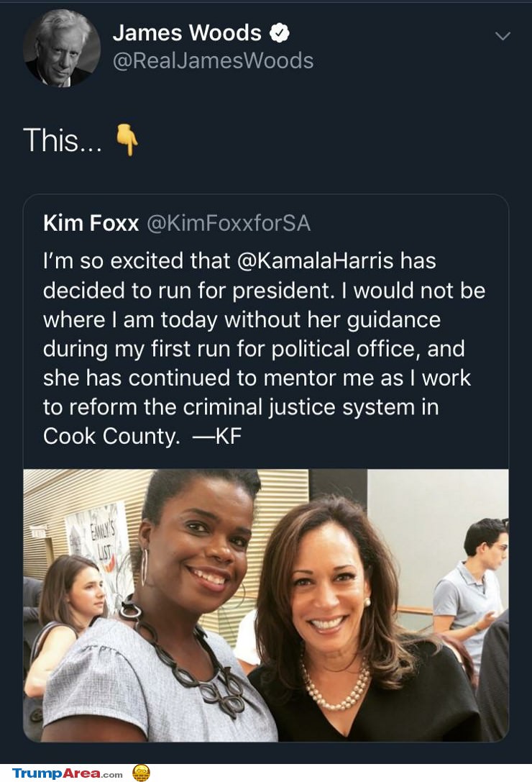Click the round emoji face beside TrumpArea logo
532x782 pixels.
(141, 773)
